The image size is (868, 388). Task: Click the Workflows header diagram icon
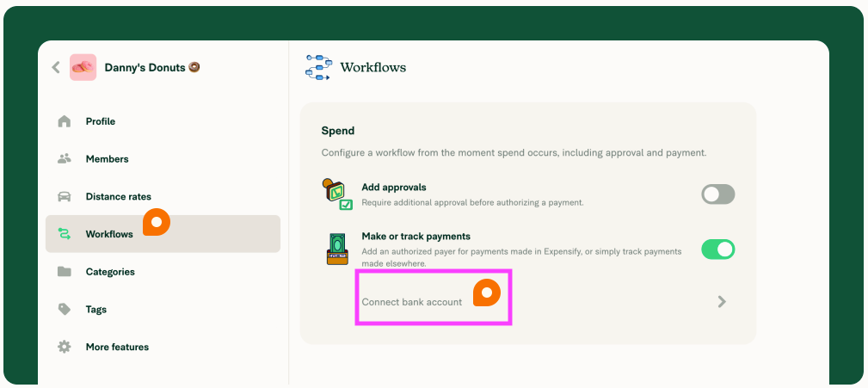tap(318, 67)
